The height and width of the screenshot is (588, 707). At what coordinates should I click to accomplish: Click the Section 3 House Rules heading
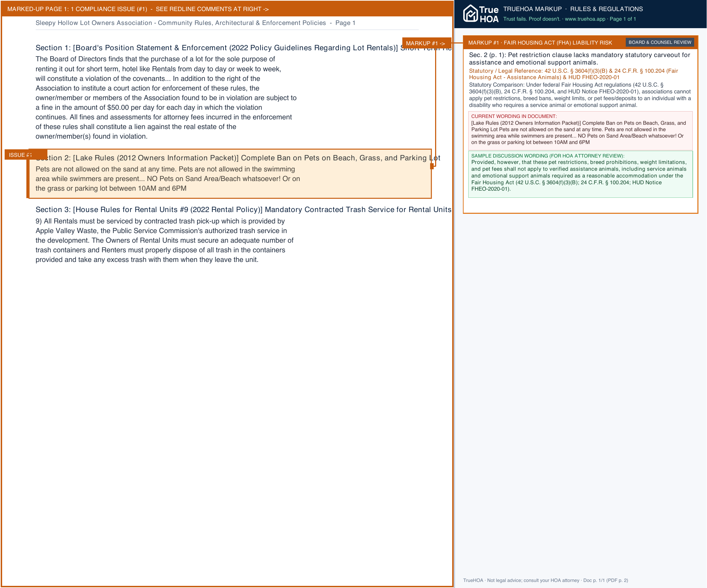pos(243,210)
